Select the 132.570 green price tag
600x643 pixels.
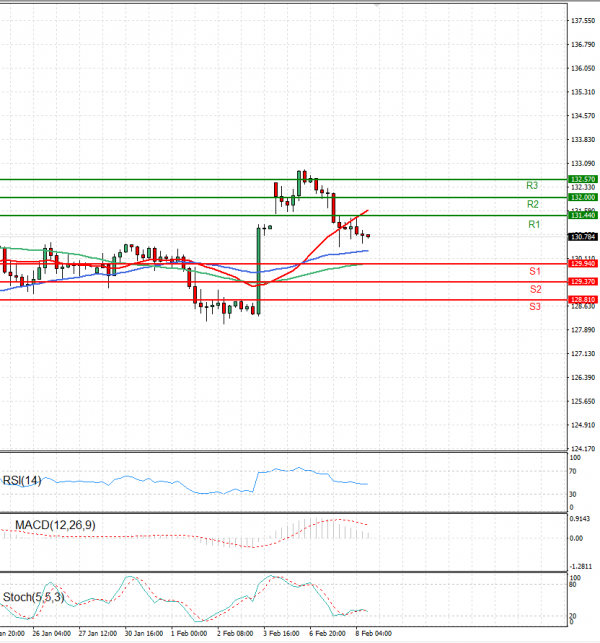click(x=583, y=179)
